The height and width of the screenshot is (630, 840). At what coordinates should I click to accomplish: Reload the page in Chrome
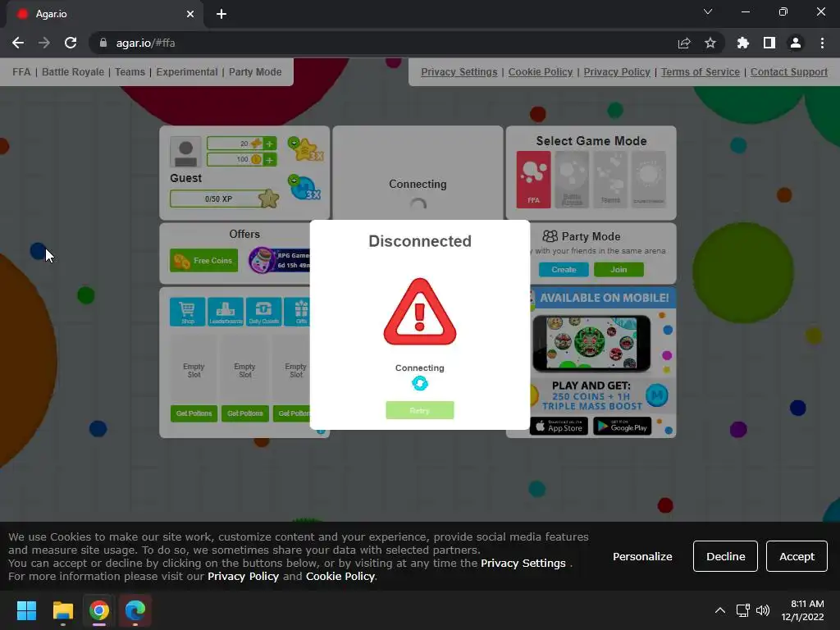click(71, 43)
